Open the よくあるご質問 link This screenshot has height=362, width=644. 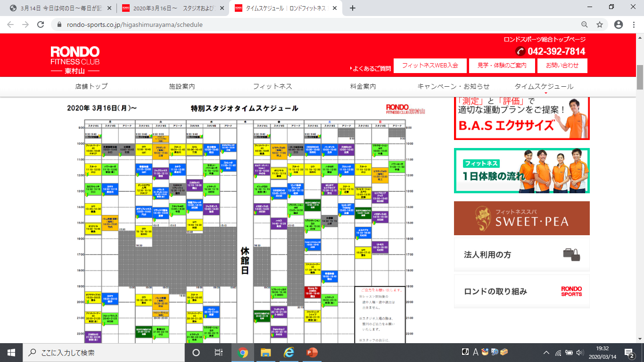click(x=372, y=68)
